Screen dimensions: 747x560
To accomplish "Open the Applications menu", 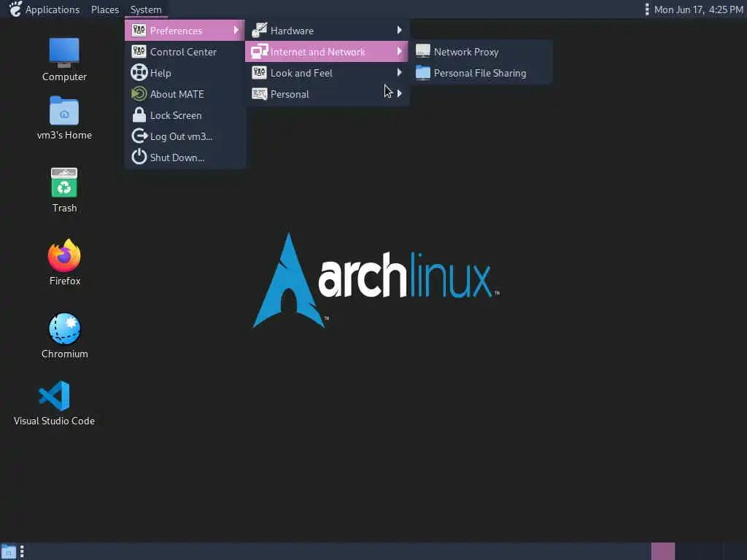I will click(53, 9).
